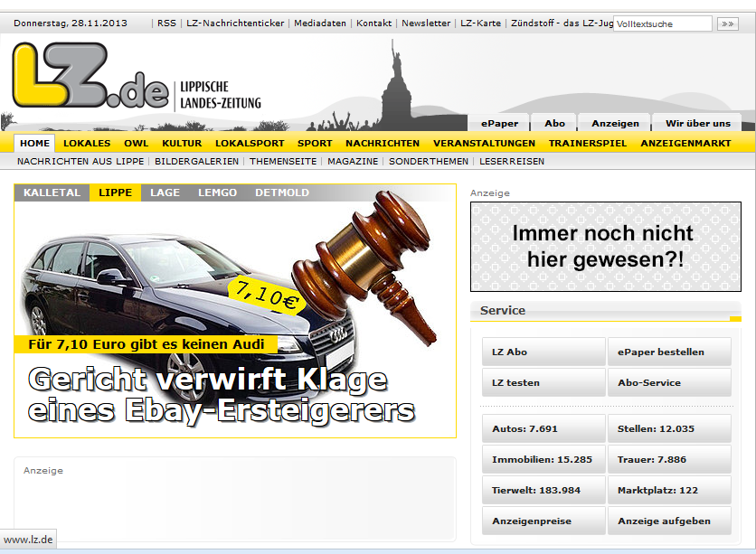Open Immobilien: 15.285 listings
756x554 pixels.
[543, 460]
